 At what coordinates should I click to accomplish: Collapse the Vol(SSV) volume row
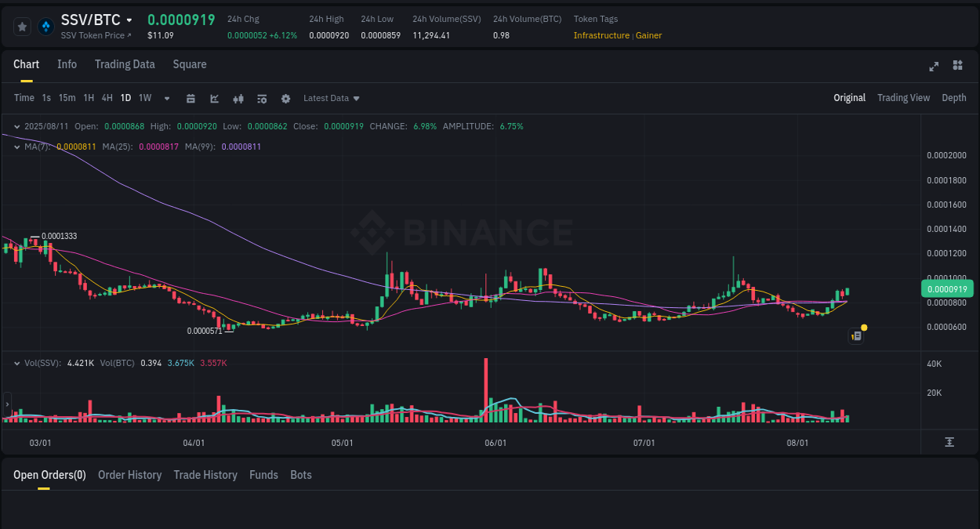pyautogui.click(x=16, y=363)
